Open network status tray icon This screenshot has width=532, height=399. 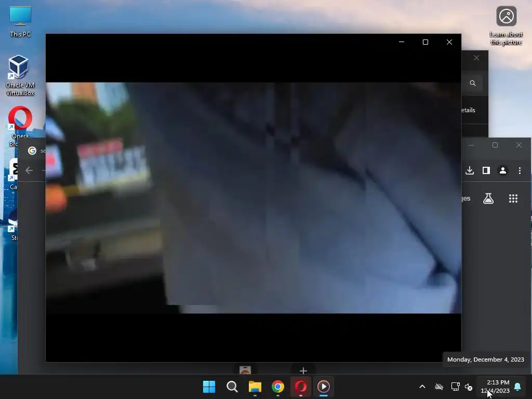click(455, 387)
